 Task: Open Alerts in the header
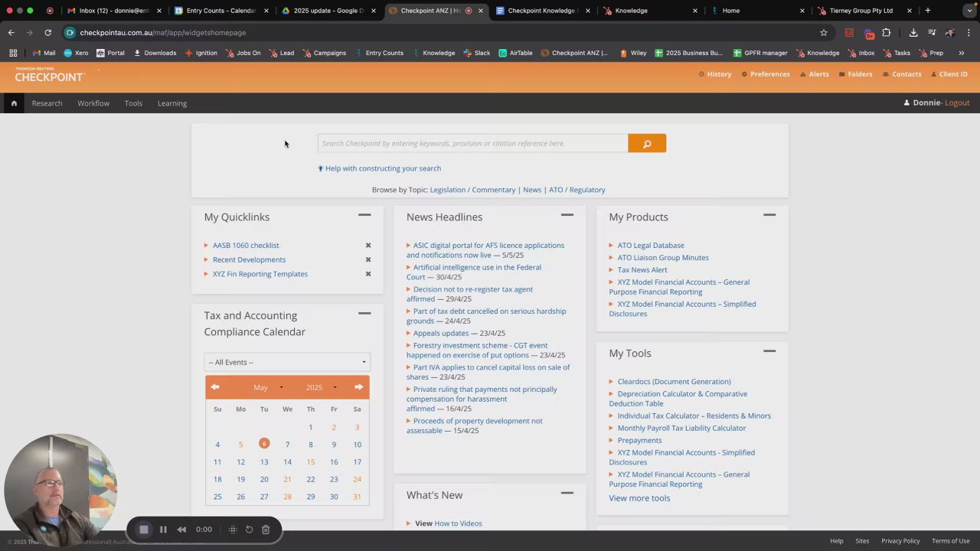coord(815,74)
